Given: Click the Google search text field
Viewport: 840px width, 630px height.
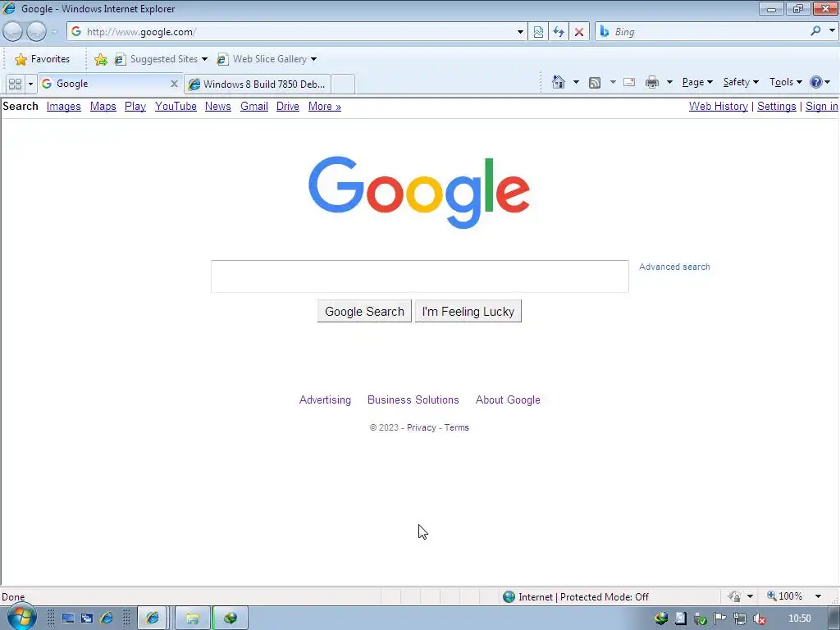Looking at the screenshot, I should click(419, 276).
